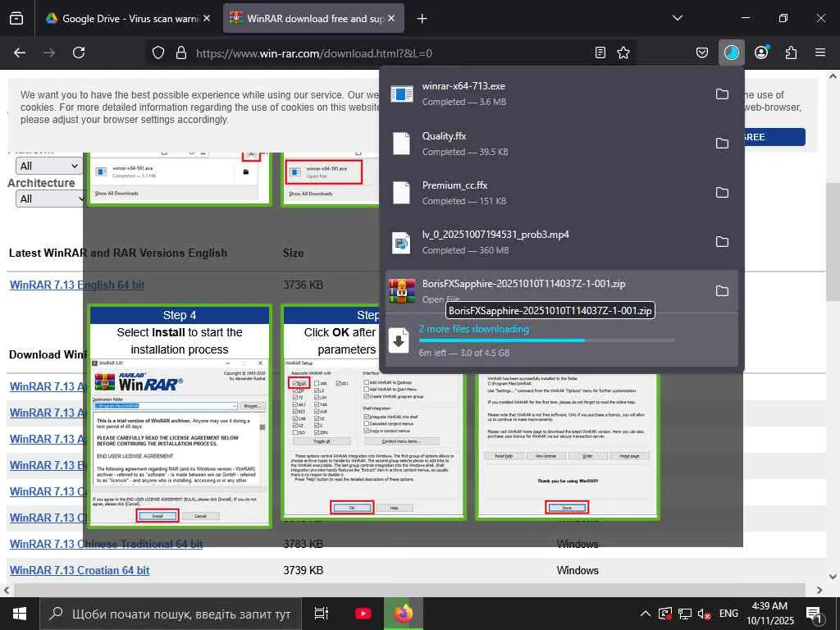Open the Firefox account icon
840x630 pixels.
point(761,52)
